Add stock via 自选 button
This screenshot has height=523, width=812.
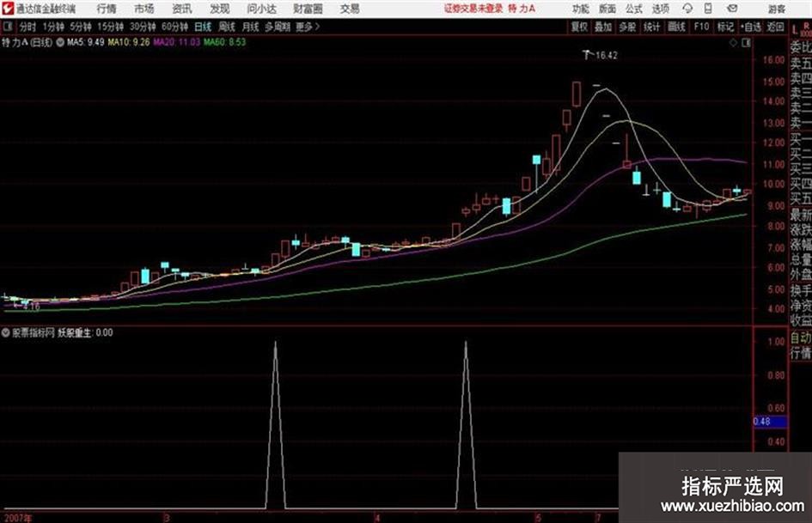[751, 27]
